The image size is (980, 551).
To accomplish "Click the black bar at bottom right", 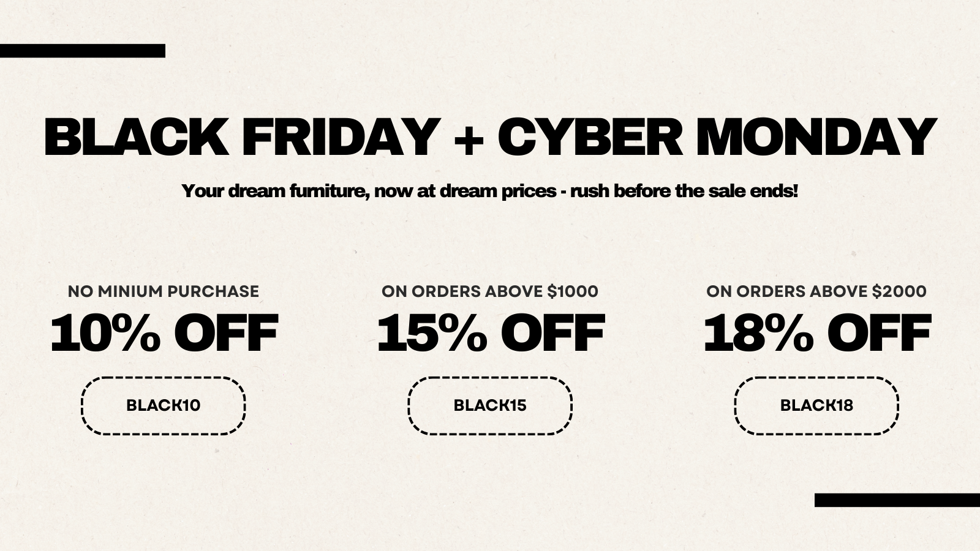I will [897, 500].
